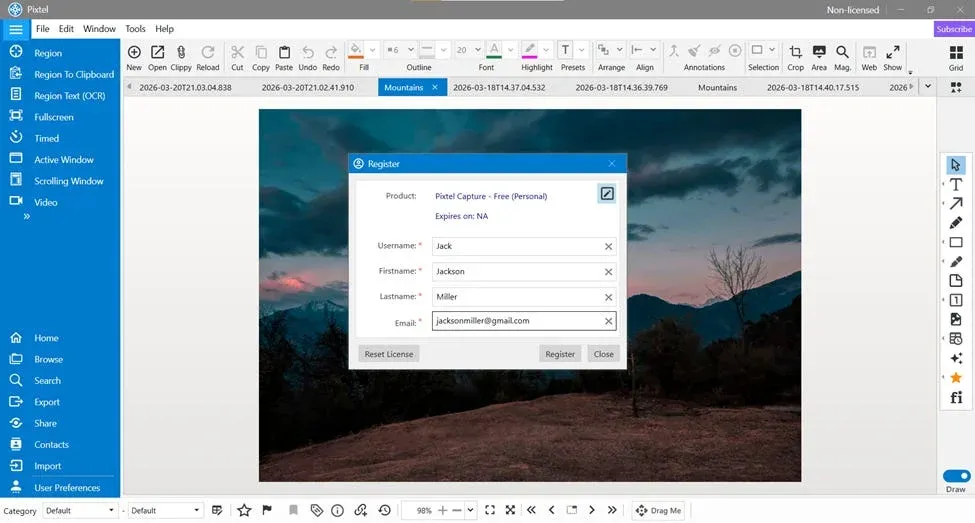This screenshot has width=975, height=523.
Task: Click the Close button in Register dialog
Action: click(x=603, y=354)
